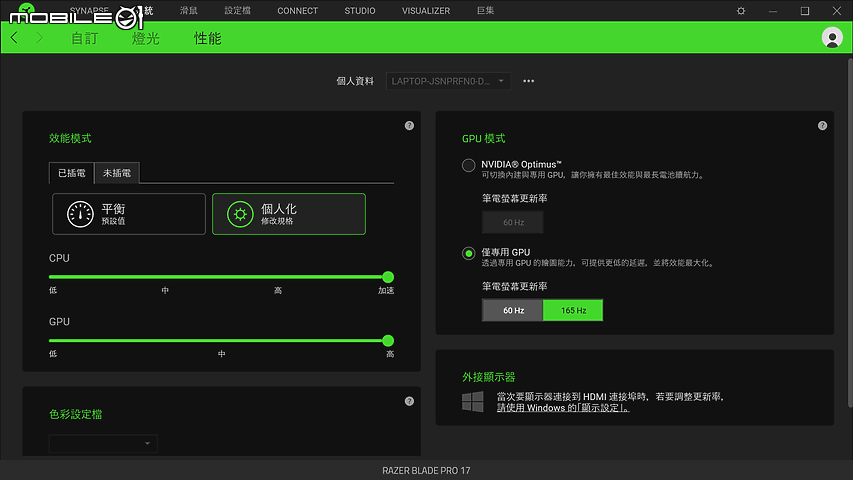This screenshot has height=480, width=853.
Task: Open help for 效能模式 panel
Action: [x=409, y=126]
